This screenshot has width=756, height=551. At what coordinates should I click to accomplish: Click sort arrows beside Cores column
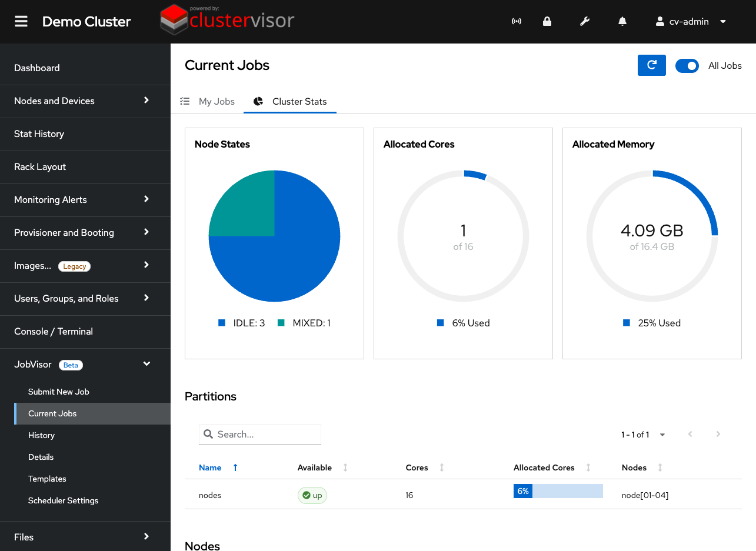pyautogui.click(x=442, y=467)
